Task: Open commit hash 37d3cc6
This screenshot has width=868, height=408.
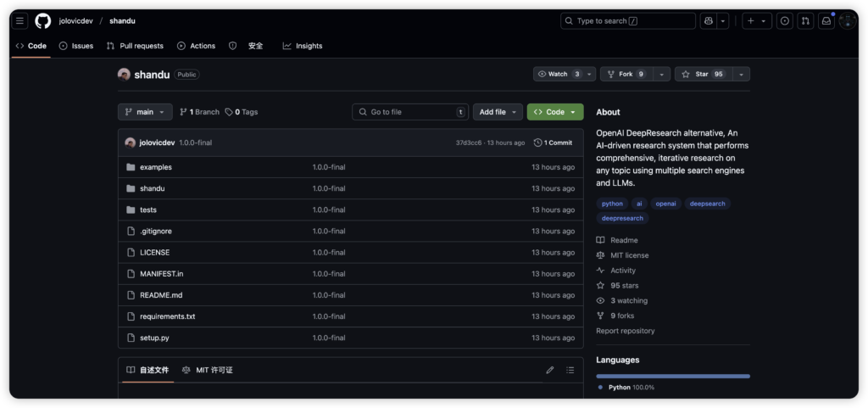Action: [x=468, y=143]
